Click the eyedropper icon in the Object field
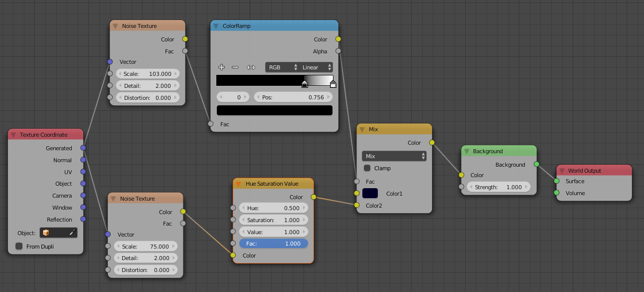The width and height of the screenshot is (644, 292). (72, 233)
